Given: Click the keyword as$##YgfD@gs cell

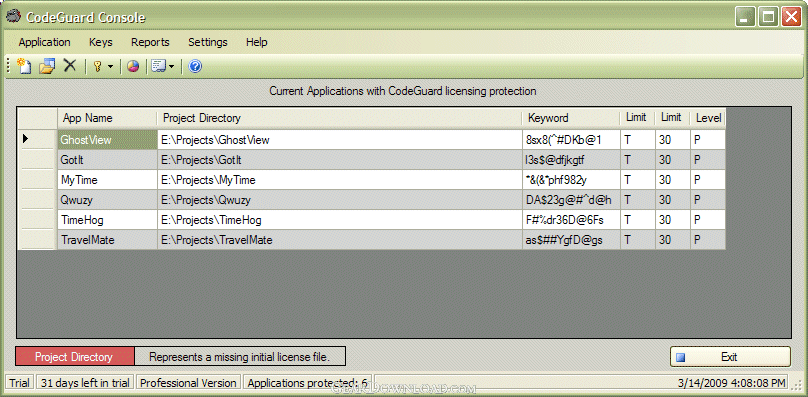Looking at the screenshot, I should 571,240.
